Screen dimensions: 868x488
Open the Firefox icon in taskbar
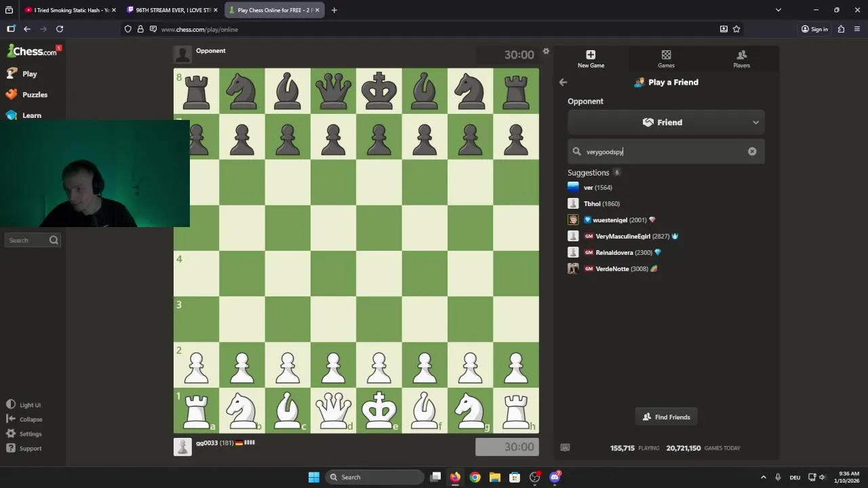point(455,477)
